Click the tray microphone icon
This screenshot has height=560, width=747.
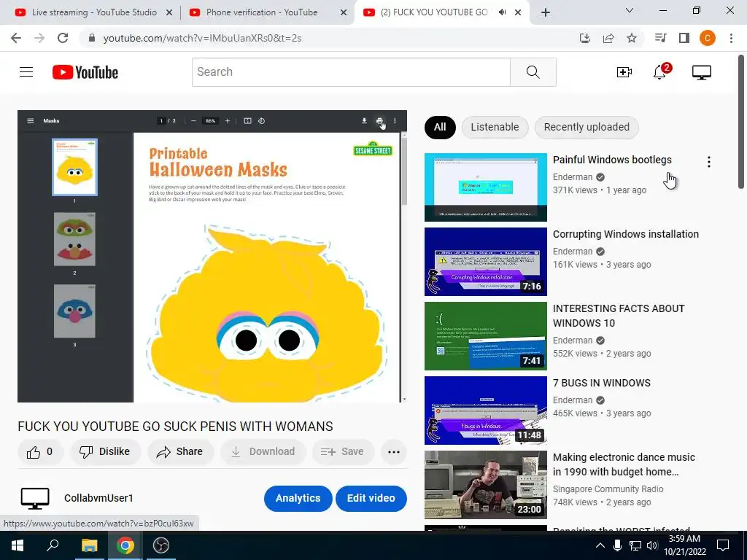point(617,545)
